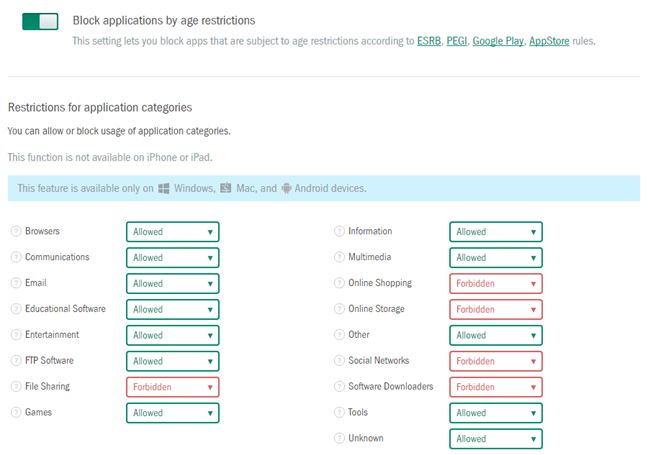Image resolution: width=648 pixels, height=455 pixels.
Task: Click the Online Shopping category label
Action: pyautogui.click(x=380, y=283)
